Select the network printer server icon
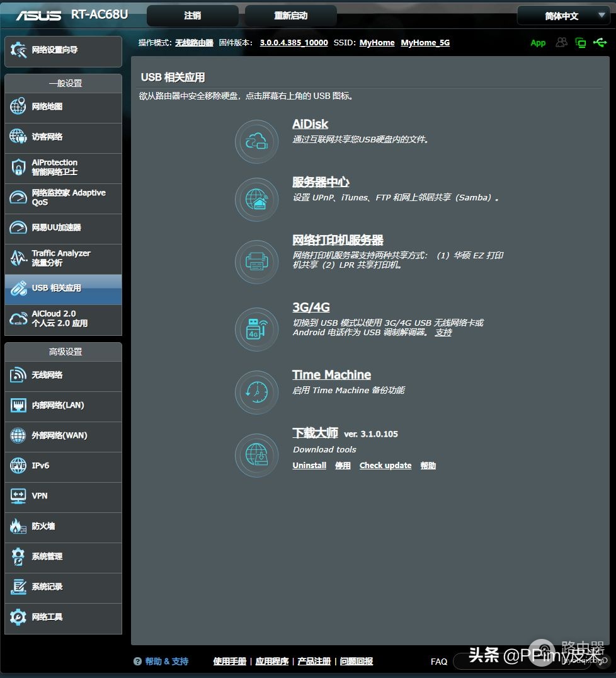616x678 pixels. tap(256, 261)
